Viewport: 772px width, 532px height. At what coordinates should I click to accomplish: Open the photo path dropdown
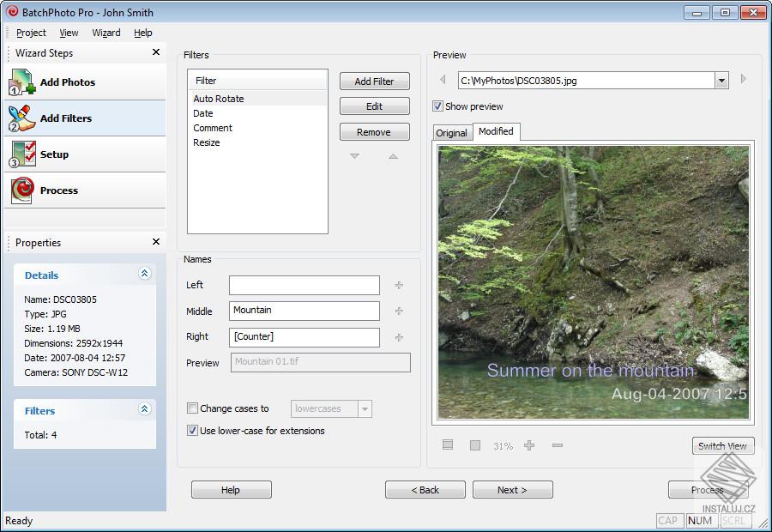pyautogui.click(x=721, y=81)
